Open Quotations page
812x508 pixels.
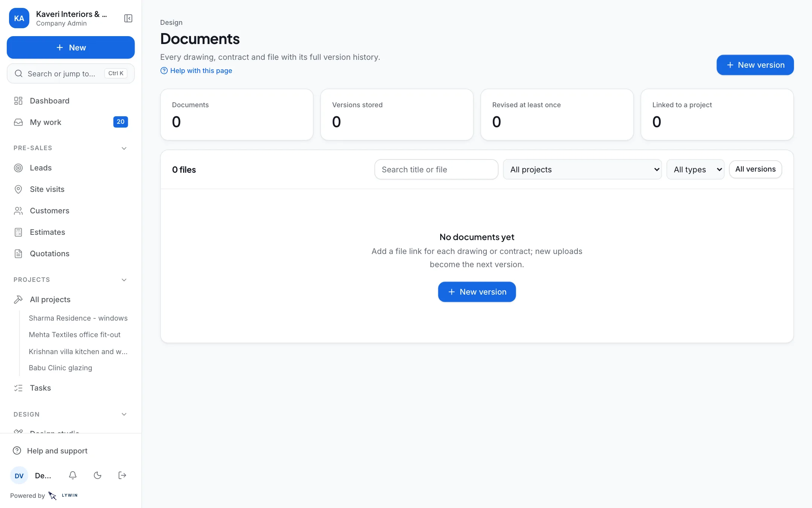tap(71, 254)
